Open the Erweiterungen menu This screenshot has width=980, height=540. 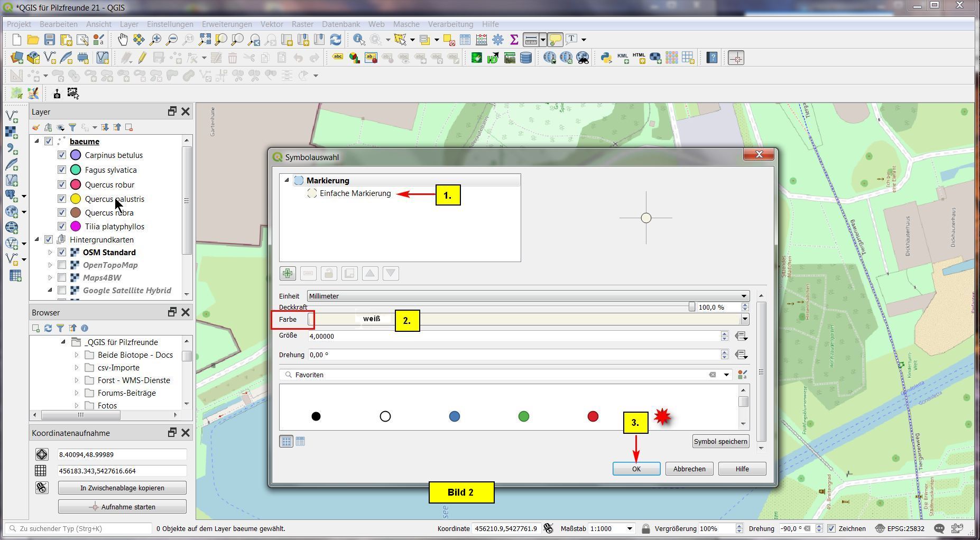point(227,24)
